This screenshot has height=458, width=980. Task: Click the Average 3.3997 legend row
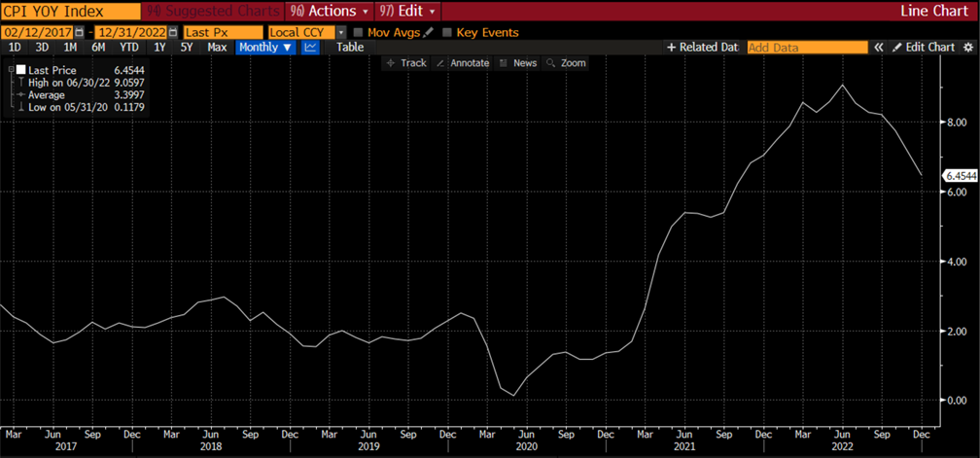pos(83,95)
